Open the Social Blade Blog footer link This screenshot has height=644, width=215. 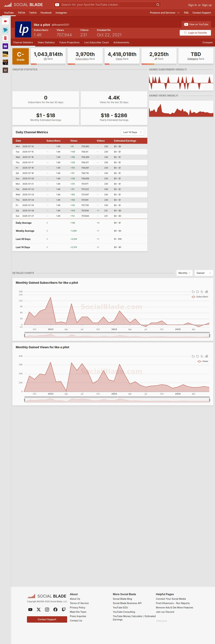(x=122, y=599)
